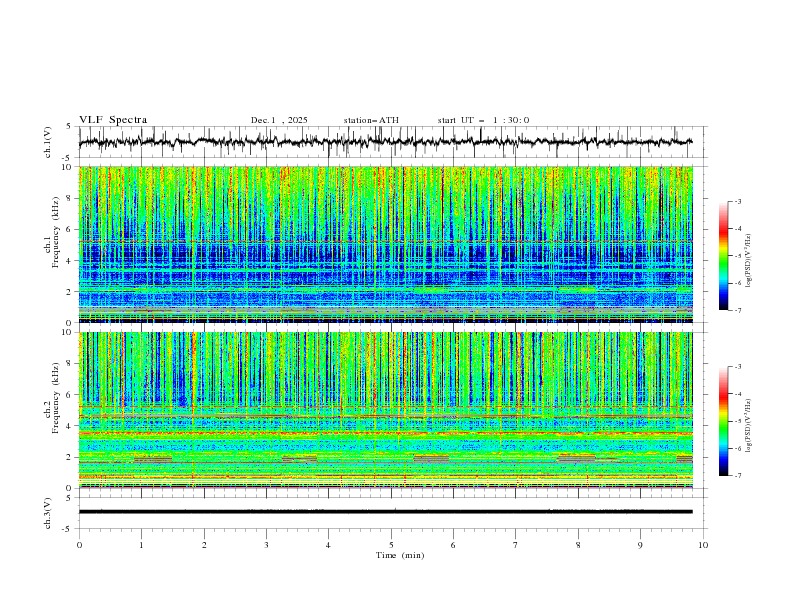Image resolution: width=792 pixels, height=612 pixels.
Task: Click the time axis tick label '5'
Action: [x=391, y=545]
